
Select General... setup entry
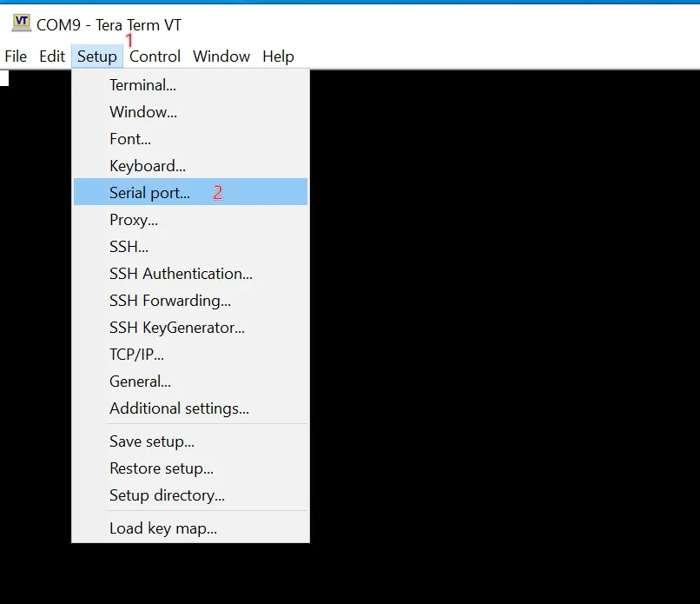coord(190,381)
